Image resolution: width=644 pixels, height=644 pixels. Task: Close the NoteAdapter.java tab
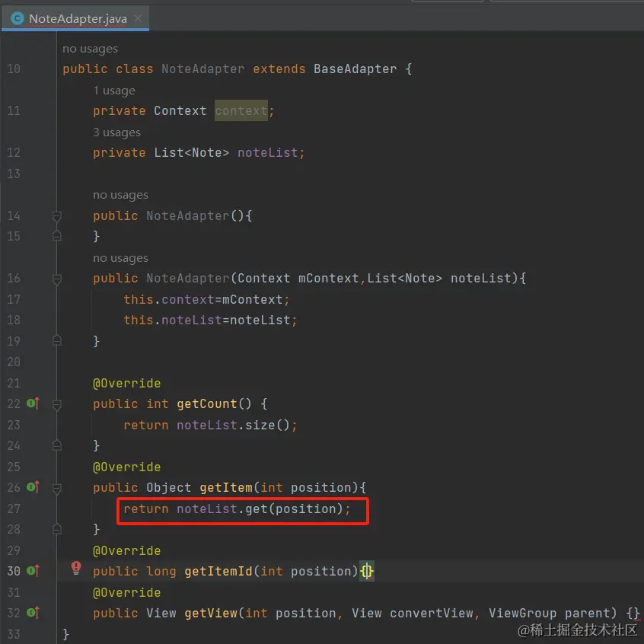pos(138,18)
